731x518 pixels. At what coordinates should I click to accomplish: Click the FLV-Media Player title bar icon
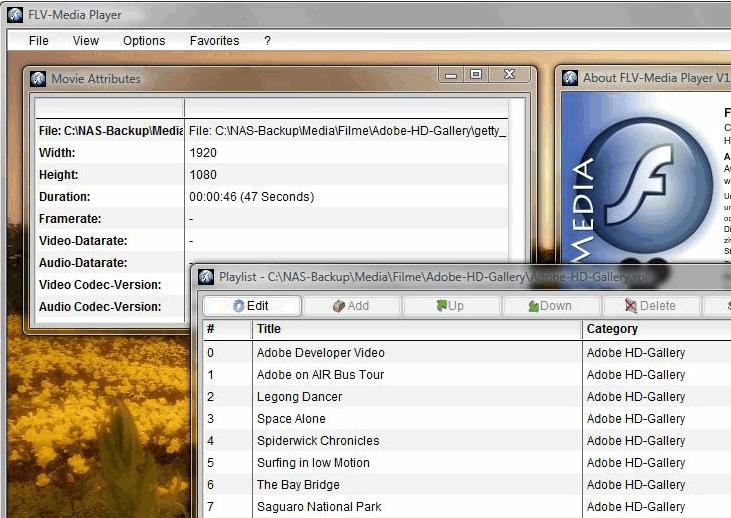(x=15, y=15)
